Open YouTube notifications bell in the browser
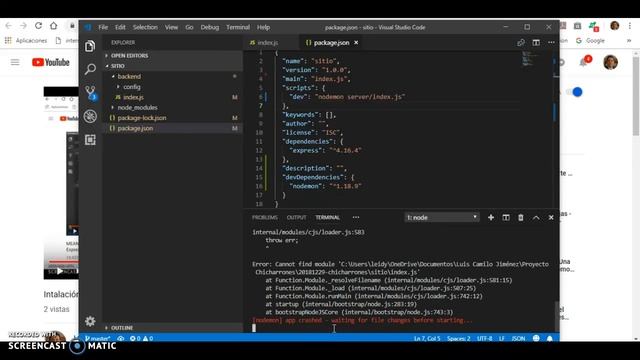Image resolution: width=640 pixels, height=360 pixels. 584,62
